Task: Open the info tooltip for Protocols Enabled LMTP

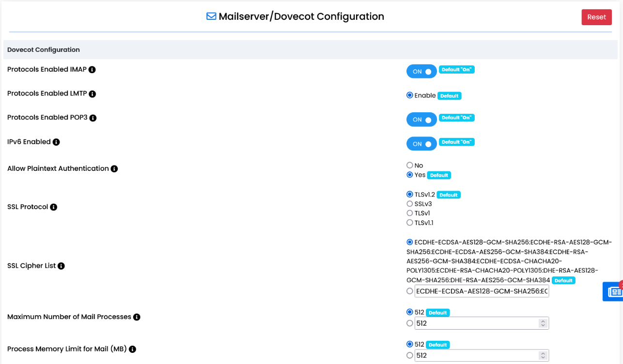Action: [x=93, y=93]
